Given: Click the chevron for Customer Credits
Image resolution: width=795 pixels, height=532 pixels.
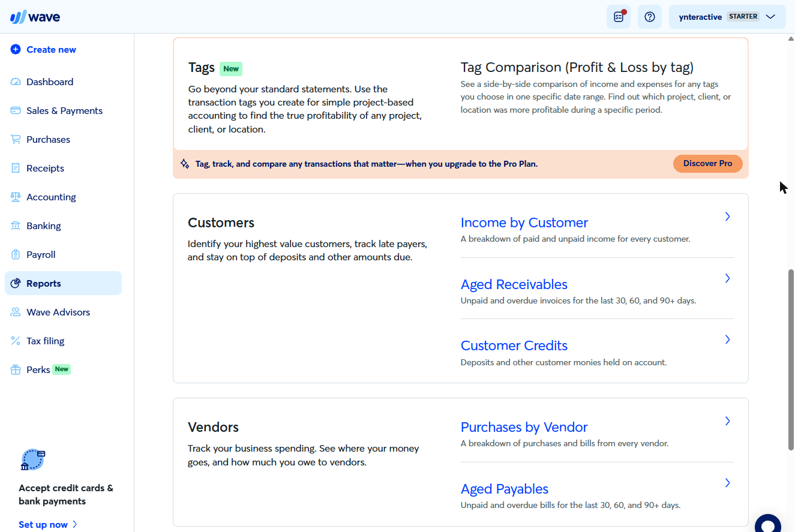Looking at the screenshot, I should pyautogui.click(x=727, y=339).
